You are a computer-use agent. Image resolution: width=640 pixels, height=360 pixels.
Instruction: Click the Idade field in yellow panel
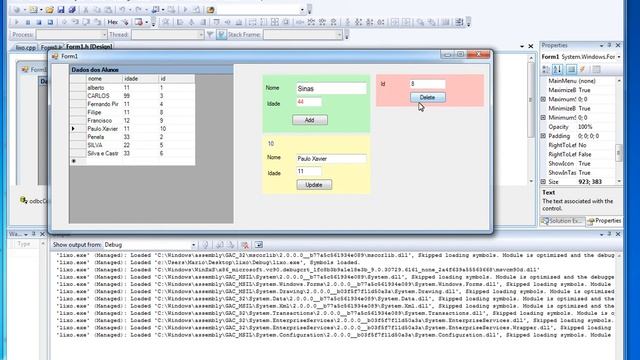pos(309,171)
